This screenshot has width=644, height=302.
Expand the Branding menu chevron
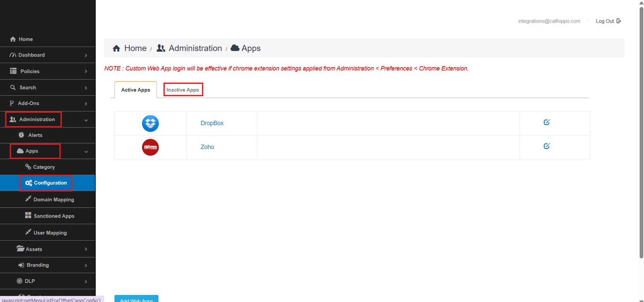[86, 265]
